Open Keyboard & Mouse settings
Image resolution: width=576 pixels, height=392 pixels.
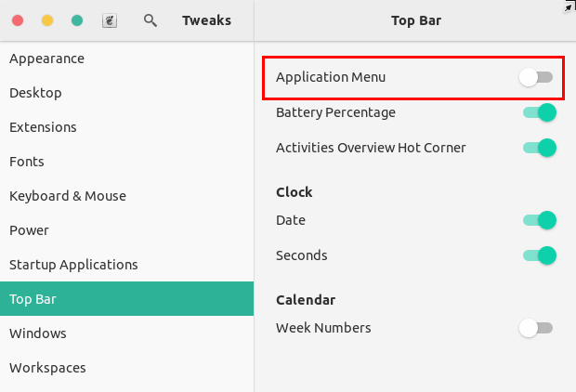click(68, 196)
